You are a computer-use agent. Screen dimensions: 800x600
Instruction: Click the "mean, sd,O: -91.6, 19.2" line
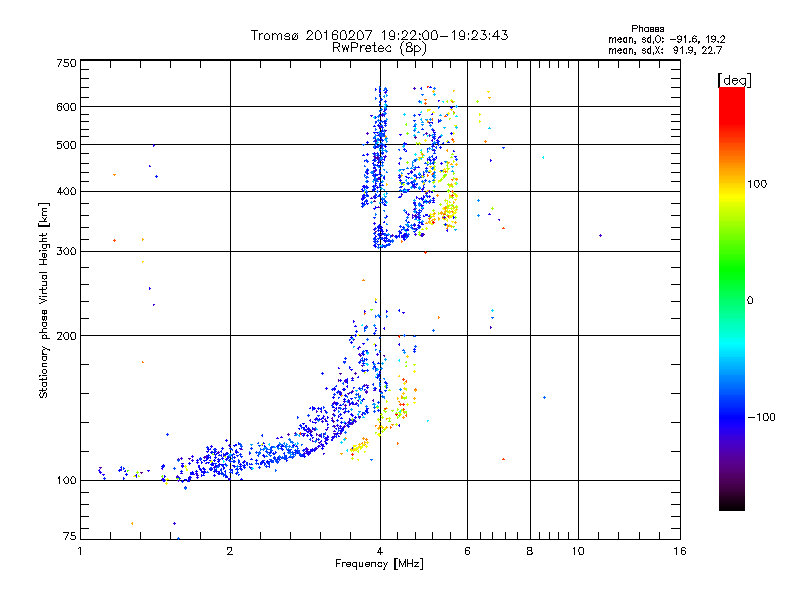point(666,40)
